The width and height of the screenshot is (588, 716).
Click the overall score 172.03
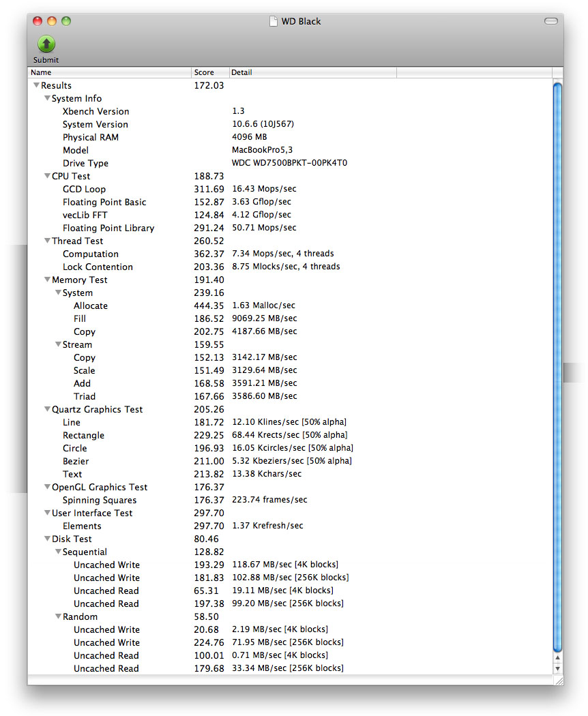(x=209, y=85)
